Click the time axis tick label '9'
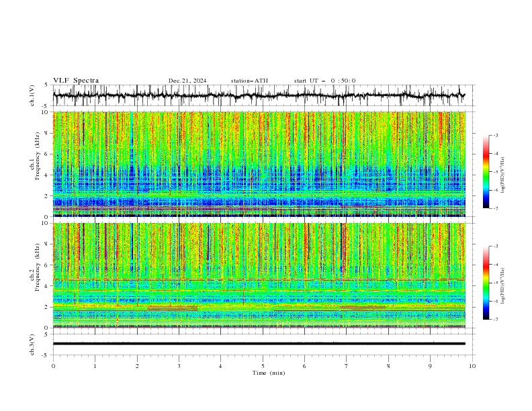Screen dimensions: 532x411 (x=430, y=366)
